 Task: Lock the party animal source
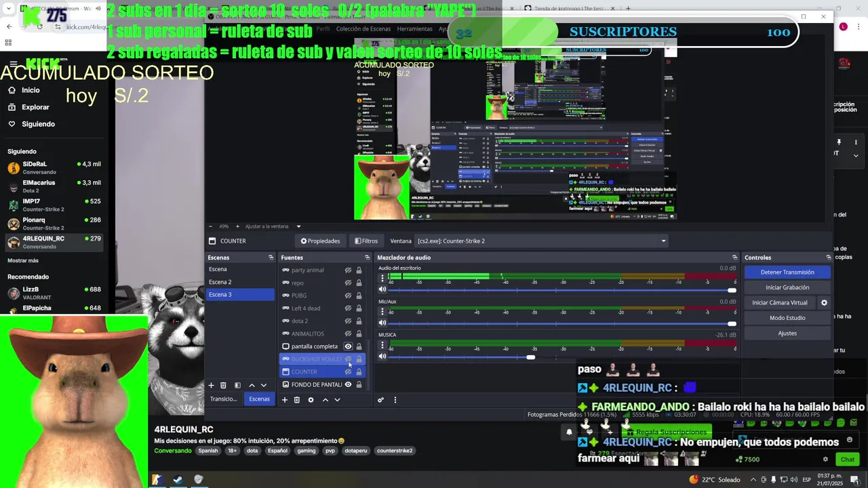[x=359, y=270]
